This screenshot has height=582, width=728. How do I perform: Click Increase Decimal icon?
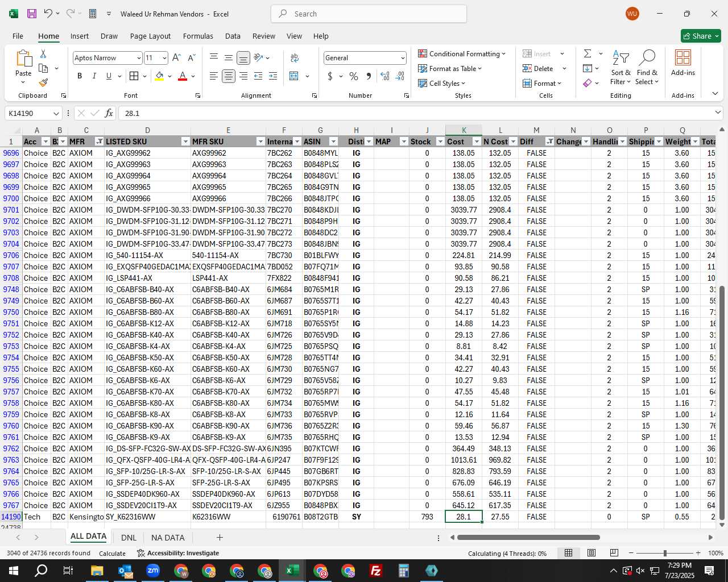(385, 76)
